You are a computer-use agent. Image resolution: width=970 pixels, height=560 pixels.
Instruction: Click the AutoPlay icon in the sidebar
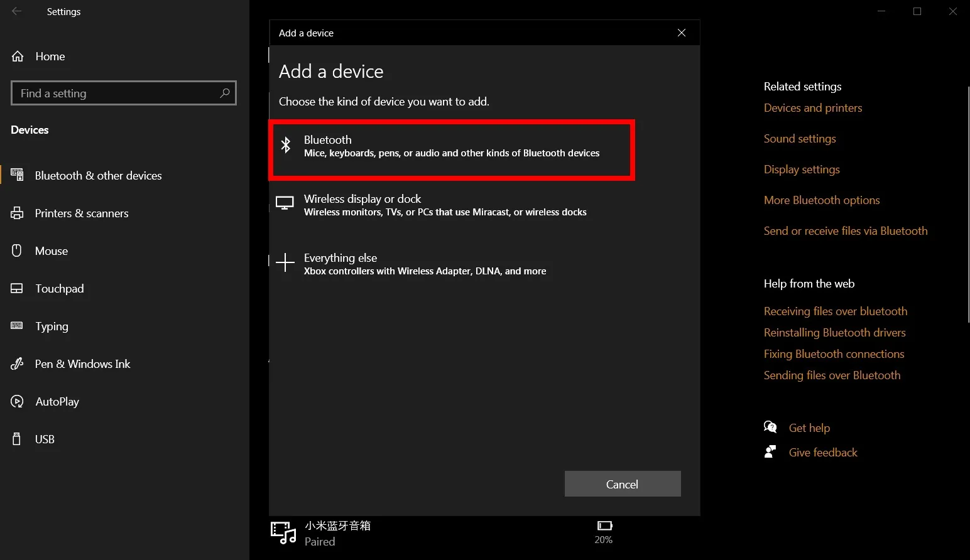pos(17,402)
